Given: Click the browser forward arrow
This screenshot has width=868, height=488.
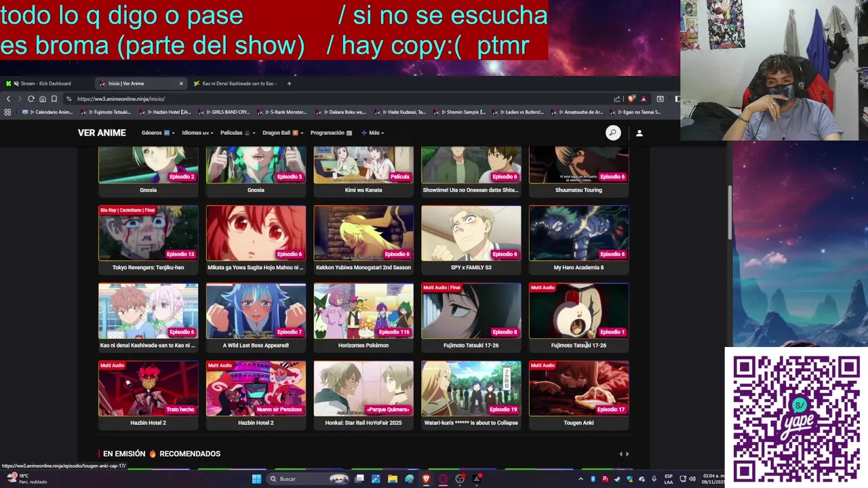Looking at the screenshot, I should pyautogui.click(x=19, y=99).
